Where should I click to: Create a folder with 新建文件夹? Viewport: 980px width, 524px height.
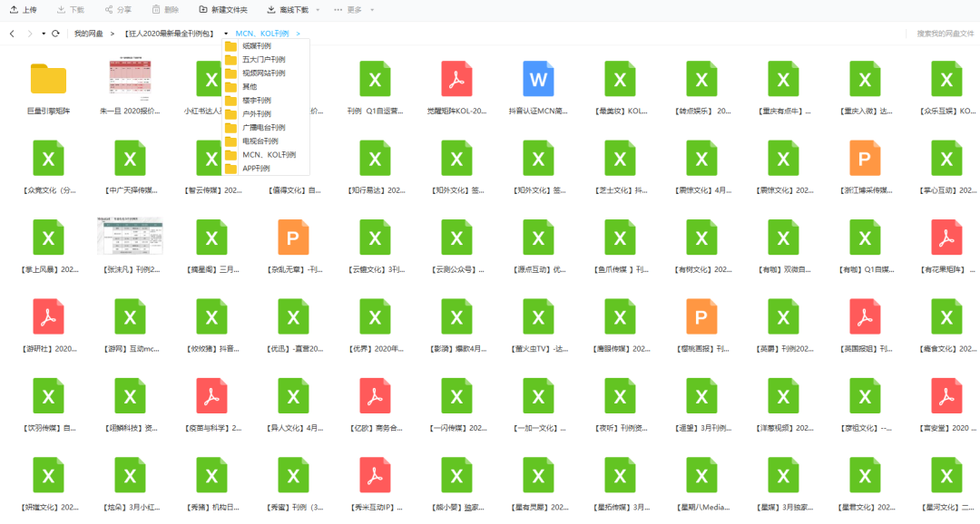click(x=223, y=10)
